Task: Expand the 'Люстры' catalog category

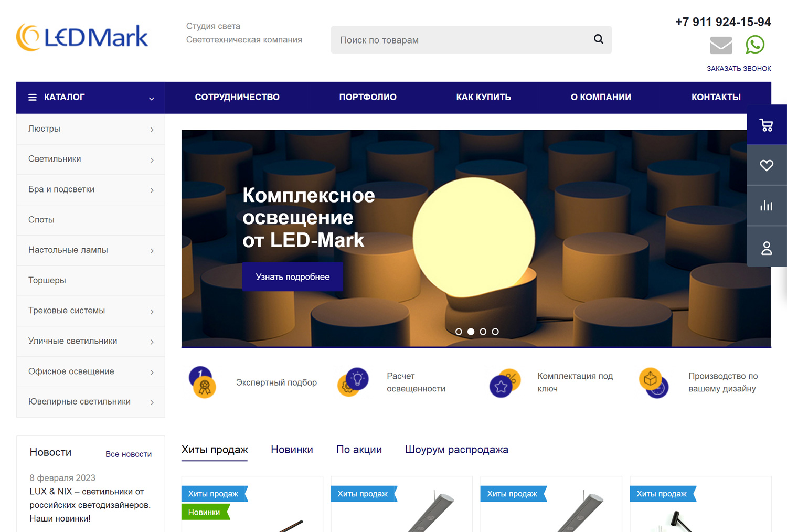Action: [x=45, y=129]
